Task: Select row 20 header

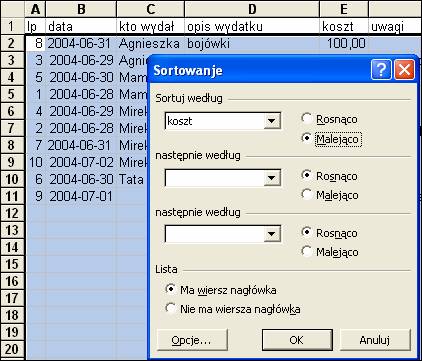Action: click(x=12, y=349)
